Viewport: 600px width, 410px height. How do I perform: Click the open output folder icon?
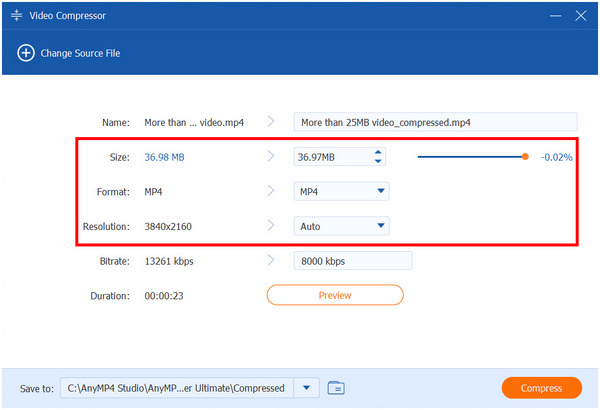point(336,388)
